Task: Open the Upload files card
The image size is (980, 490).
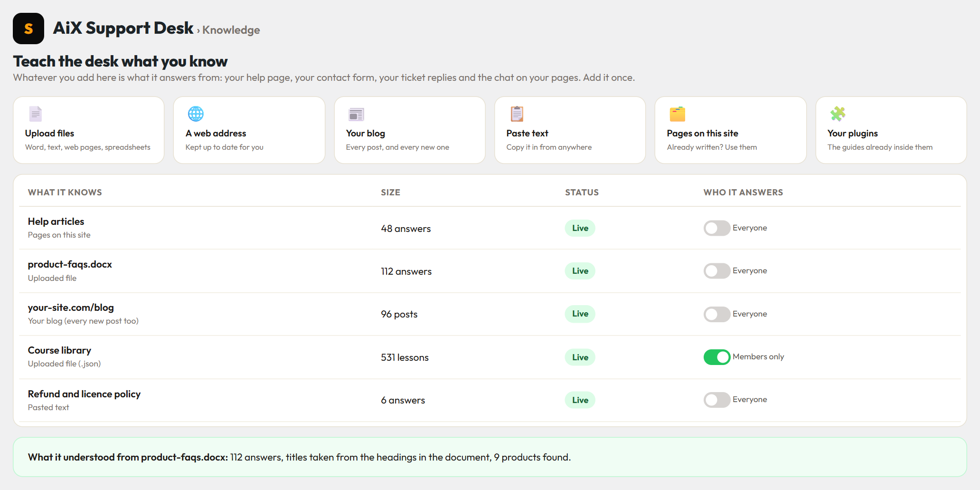Action: 89,130
